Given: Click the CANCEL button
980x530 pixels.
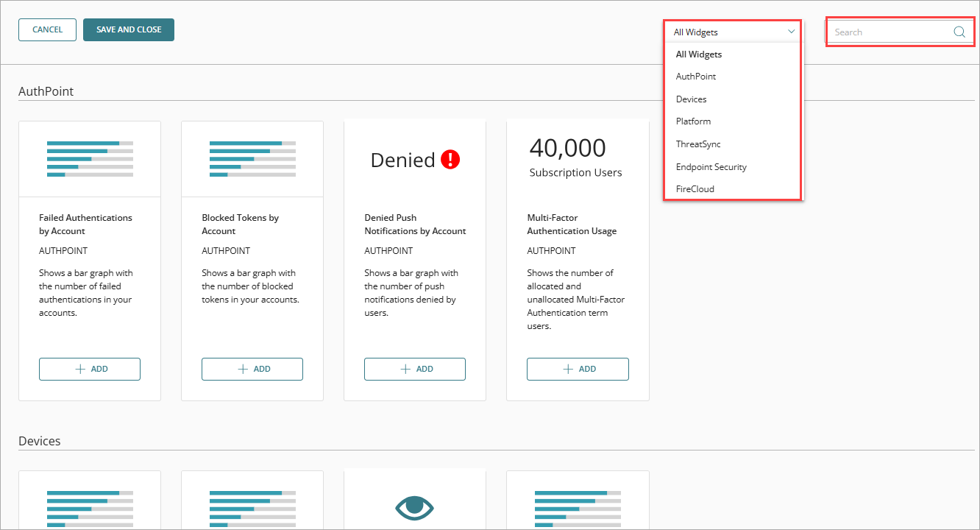Looking at the screenshot, I should click(x=47, y=29).
